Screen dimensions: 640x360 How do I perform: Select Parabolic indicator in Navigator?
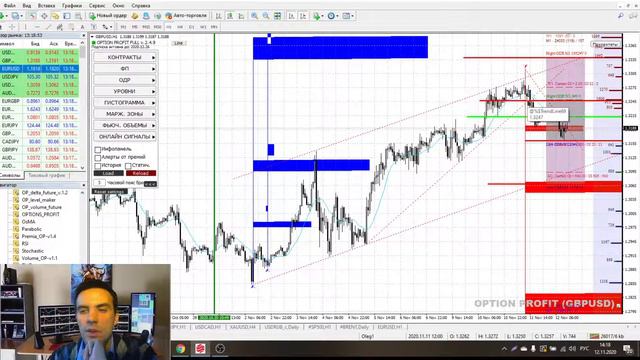click(31, 229)
